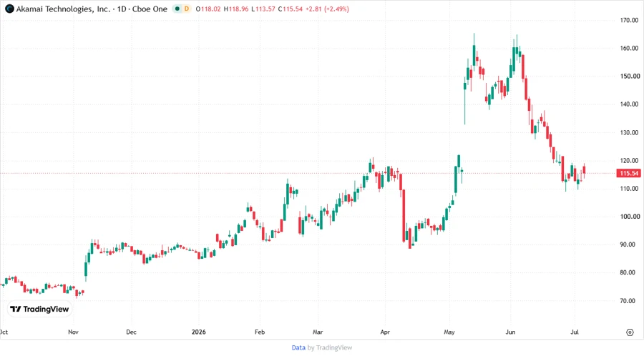This screenshot has width=644, height=356.
Task: Click the close value C115.54
Action: pos(290,9)
